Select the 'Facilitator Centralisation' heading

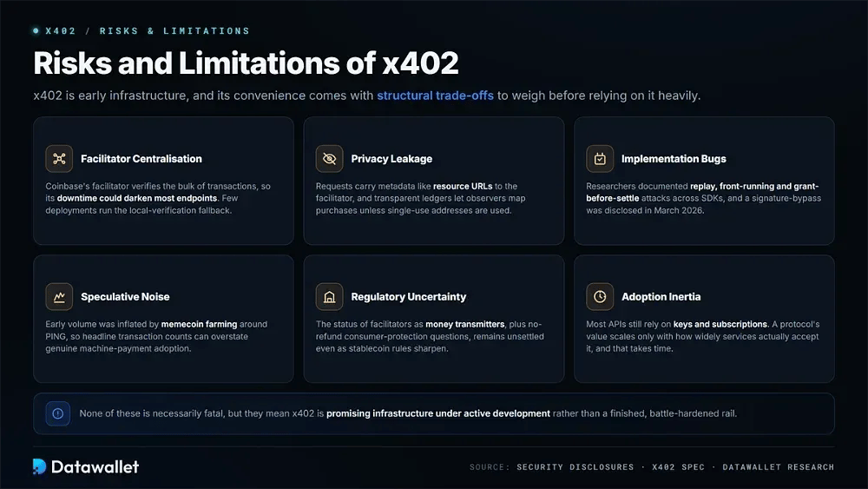pyautogui.click(x=141, y=159)
